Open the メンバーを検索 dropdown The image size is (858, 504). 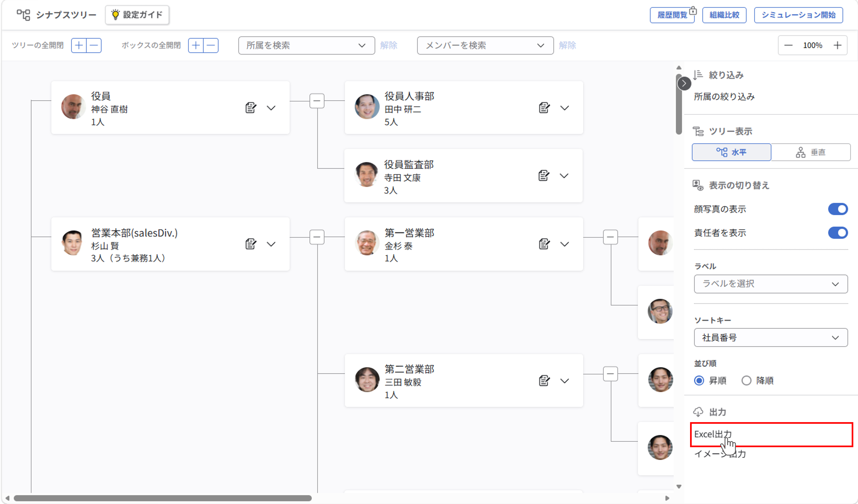[485, 45]
